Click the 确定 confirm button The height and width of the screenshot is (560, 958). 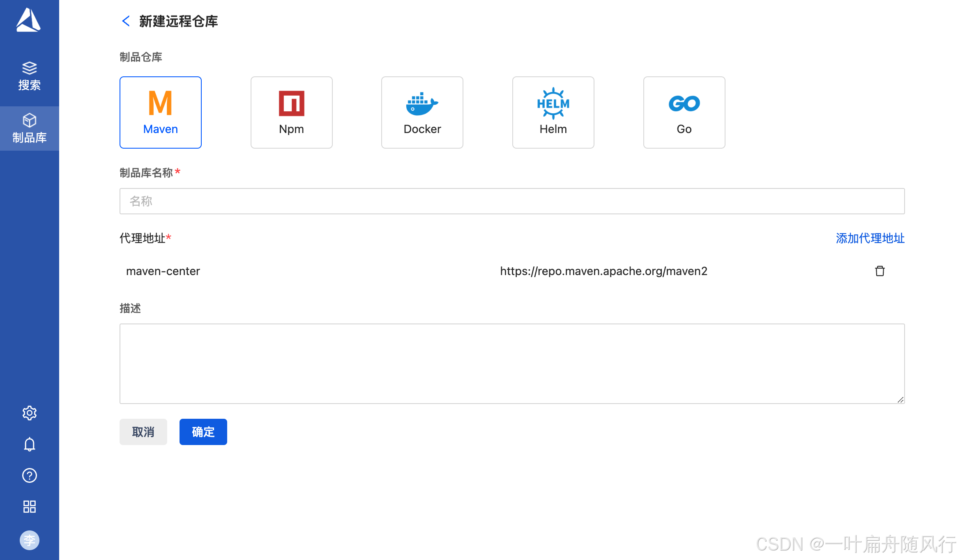203,432
